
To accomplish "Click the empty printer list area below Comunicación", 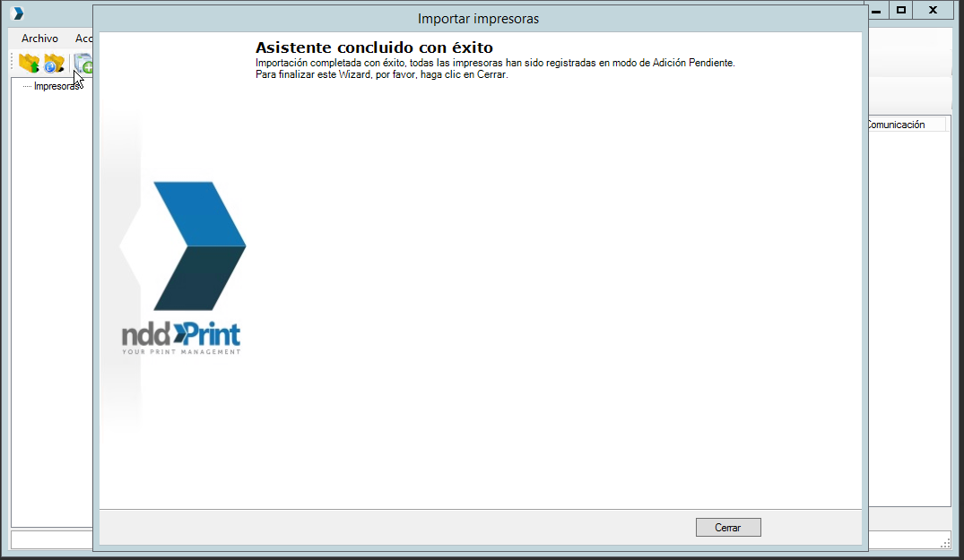I will pyautogui.click(x=906, y=314).
